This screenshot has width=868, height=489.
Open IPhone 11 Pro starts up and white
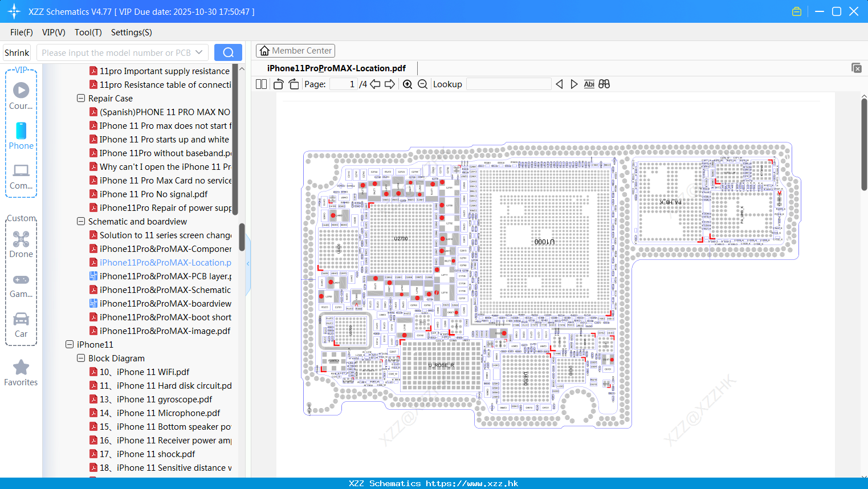159,139
